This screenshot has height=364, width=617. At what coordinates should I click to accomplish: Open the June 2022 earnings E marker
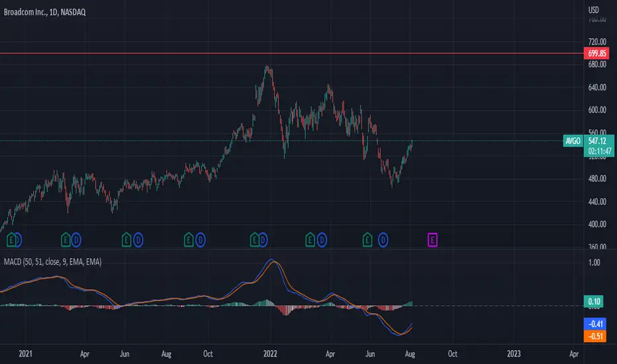(x=367, y=240)
